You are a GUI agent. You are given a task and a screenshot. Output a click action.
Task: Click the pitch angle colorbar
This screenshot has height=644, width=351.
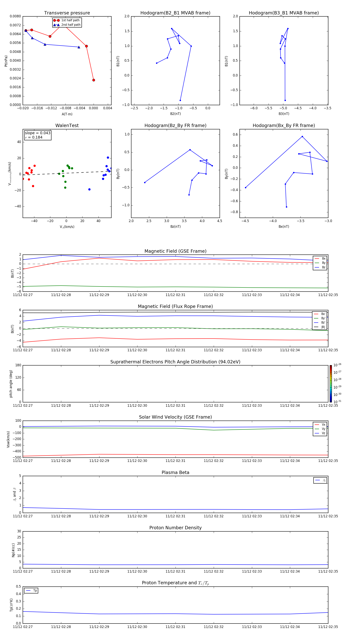[331, 384]
